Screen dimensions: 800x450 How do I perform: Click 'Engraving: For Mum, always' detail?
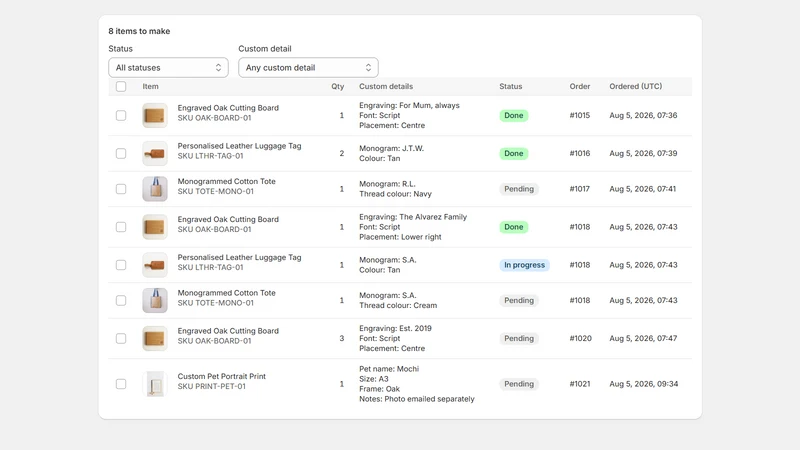click(x=409, y=106)
